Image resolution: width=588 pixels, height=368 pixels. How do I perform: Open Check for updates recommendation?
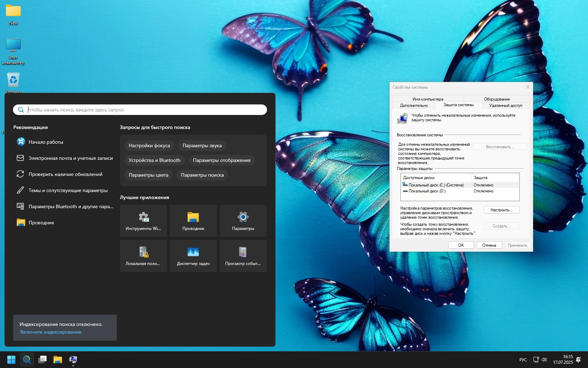(65, 174)
